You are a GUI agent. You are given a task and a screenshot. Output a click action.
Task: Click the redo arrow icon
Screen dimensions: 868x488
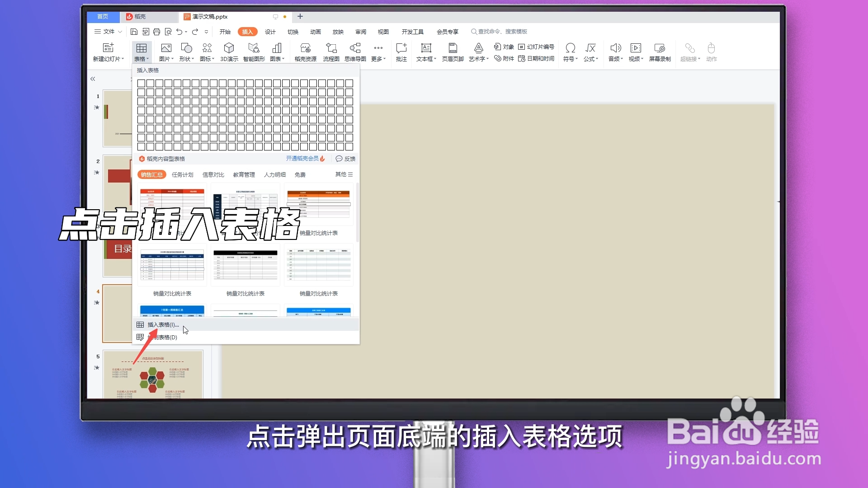click(x=195, y=32)
